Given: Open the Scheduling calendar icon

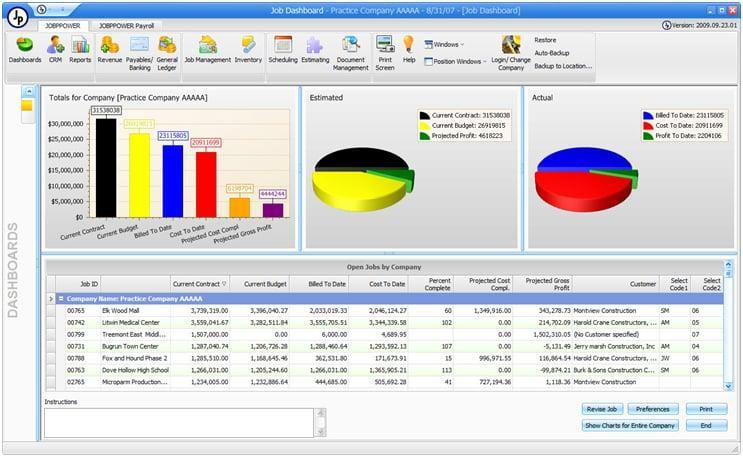Looking at the screenshot, I should [283, 49].
